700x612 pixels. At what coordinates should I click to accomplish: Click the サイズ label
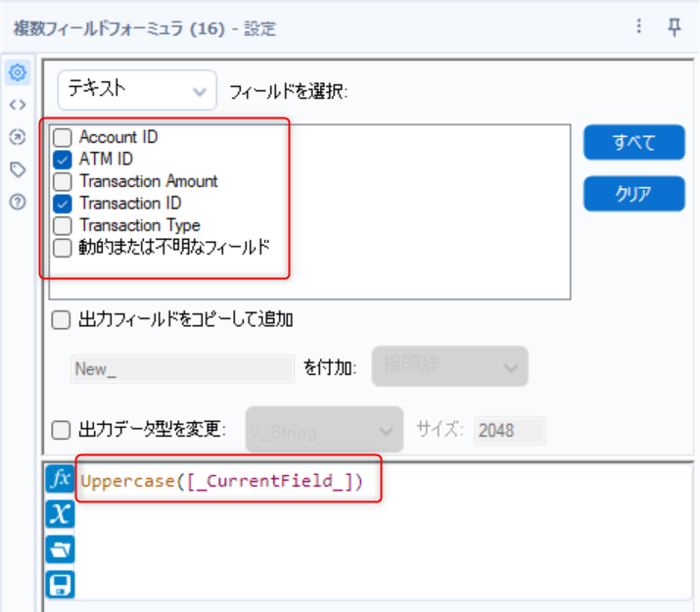click(440, 430)
